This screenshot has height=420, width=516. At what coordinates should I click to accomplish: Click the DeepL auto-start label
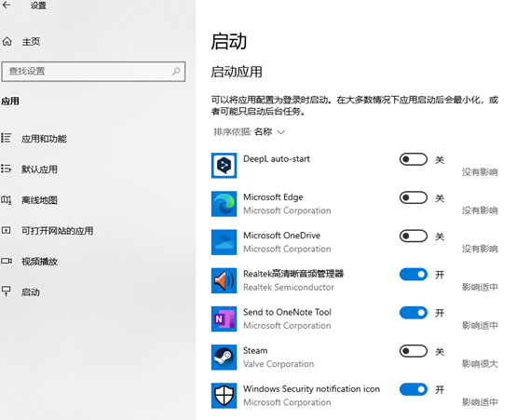point(277,159)
